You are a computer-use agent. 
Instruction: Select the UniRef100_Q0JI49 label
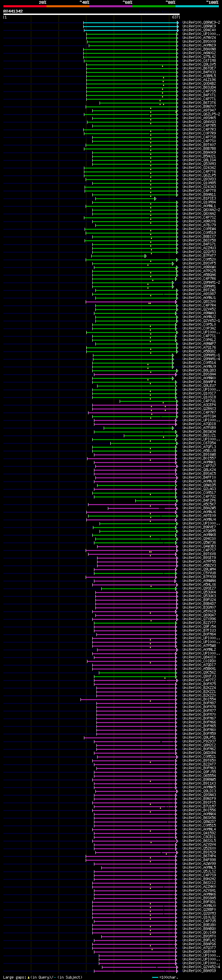click(199, 932)
